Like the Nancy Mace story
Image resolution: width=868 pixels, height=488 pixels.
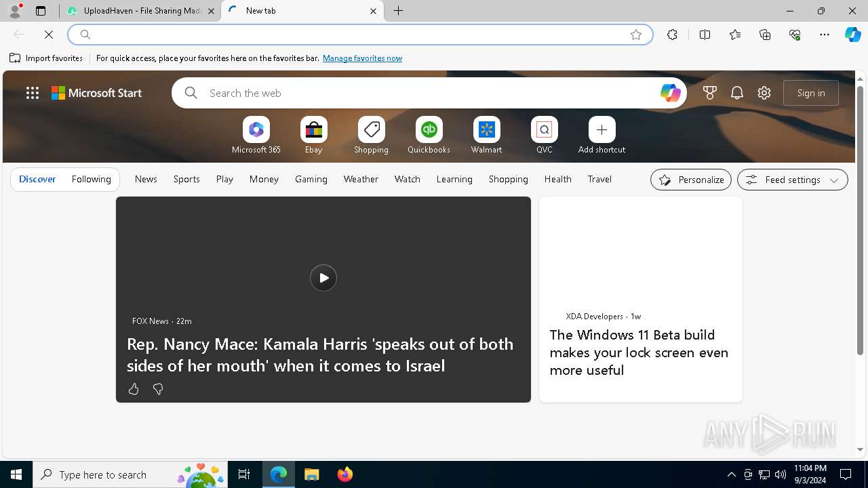point(134,389)
